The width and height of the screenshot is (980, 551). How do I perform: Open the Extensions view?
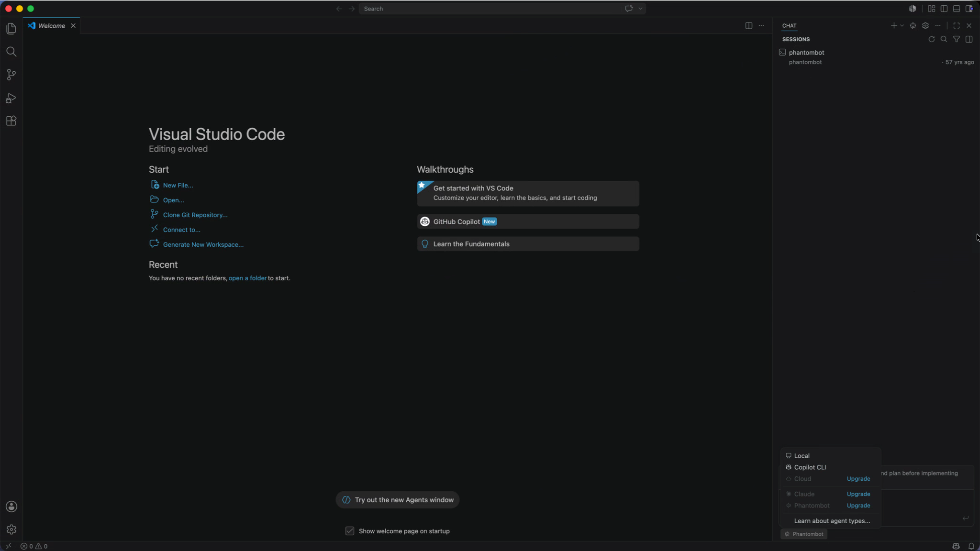tap(11, 121)
